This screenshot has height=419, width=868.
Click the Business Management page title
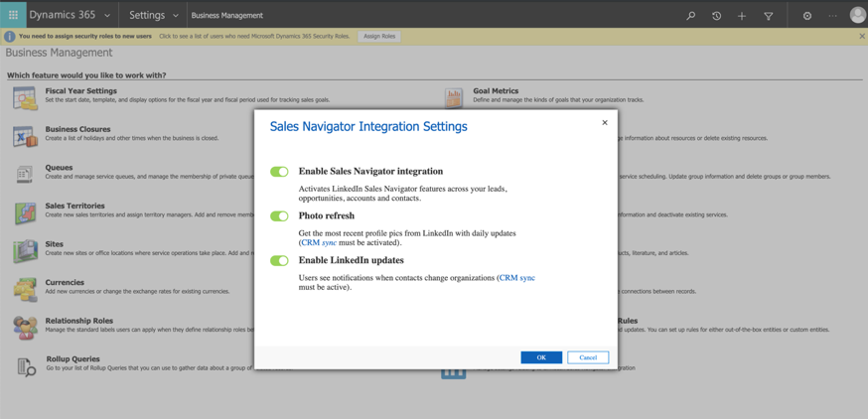point(60,53)
